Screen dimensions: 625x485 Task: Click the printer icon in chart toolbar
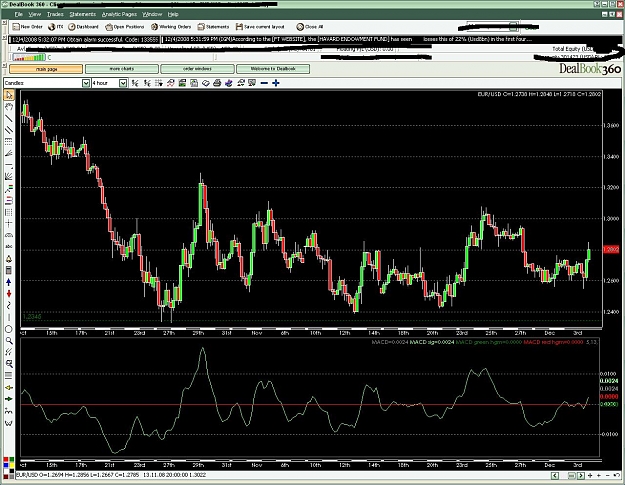click(x=217, y=83)
